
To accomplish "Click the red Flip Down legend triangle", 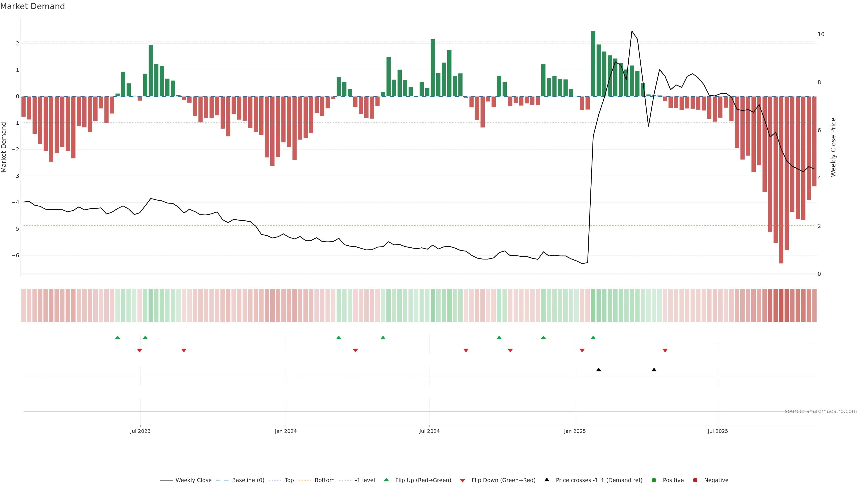I will pos(462,480).
